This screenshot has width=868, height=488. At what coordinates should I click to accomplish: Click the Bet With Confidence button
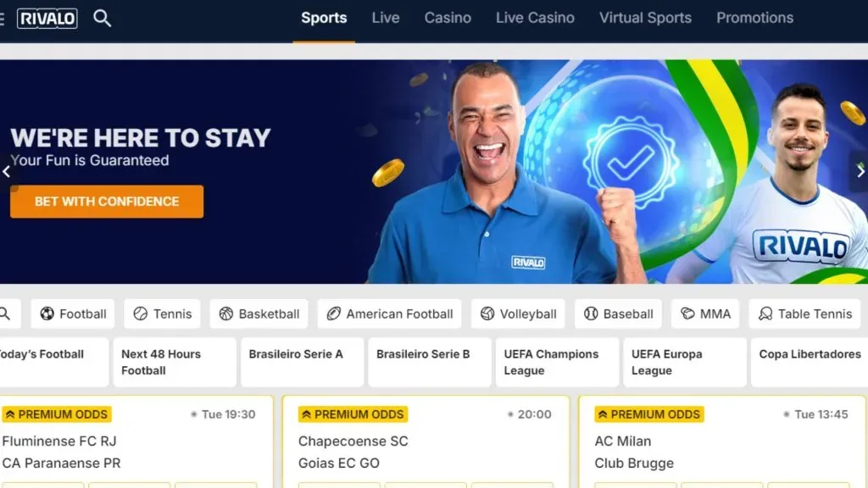pos(107,202)
